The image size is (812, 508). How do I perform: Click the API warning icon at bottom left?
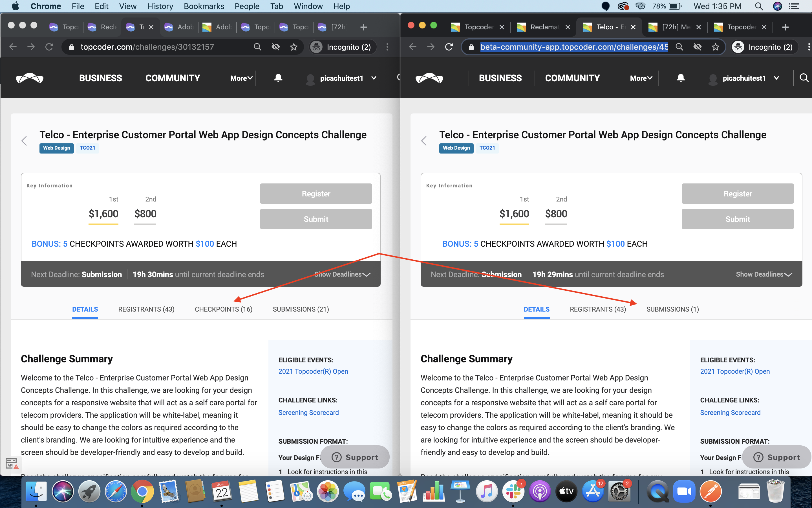tap(12, 464)
